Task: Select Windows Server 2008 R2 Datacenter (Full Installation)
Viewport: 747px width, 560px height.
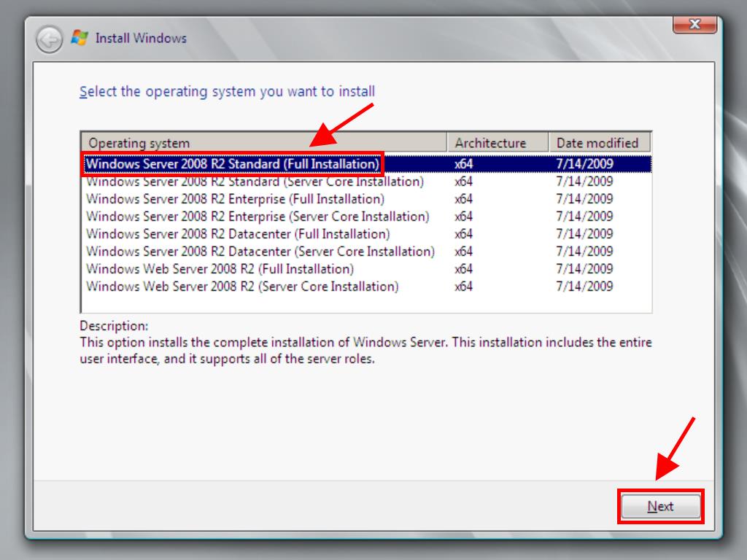Action: tap(238, 234)
